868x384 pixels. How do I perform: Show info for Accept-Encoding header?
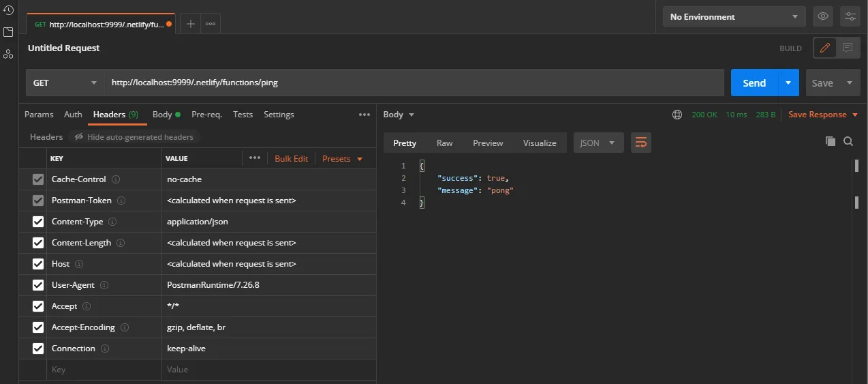point(125,327)
